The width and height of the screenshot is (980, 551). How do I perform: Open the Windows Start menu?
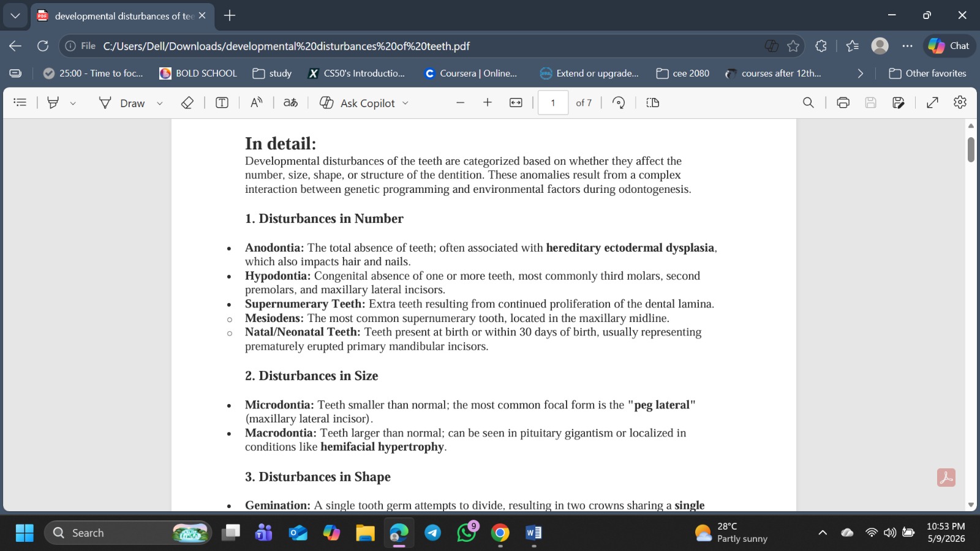point(24,533)
